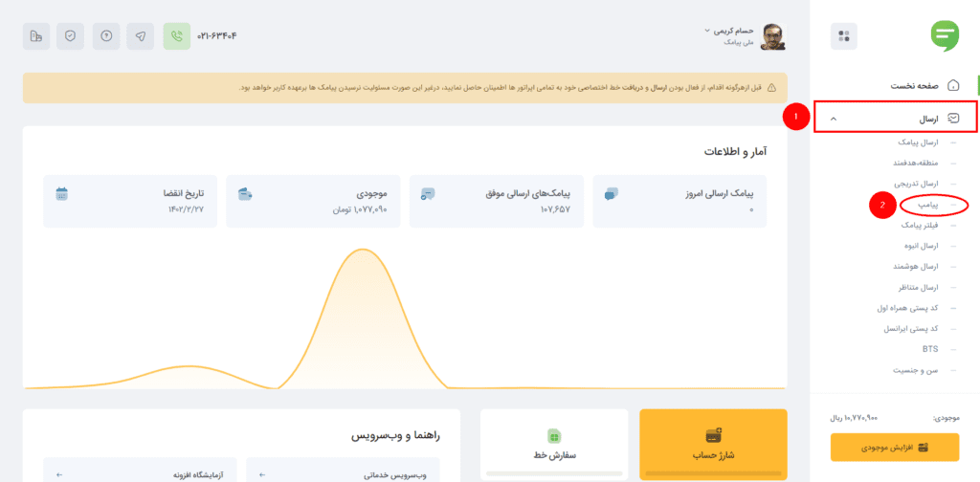Click the موجودی 1,077,090 تومان value
The height and width of the screenshot is (482, 980).
tap(360, 210)
